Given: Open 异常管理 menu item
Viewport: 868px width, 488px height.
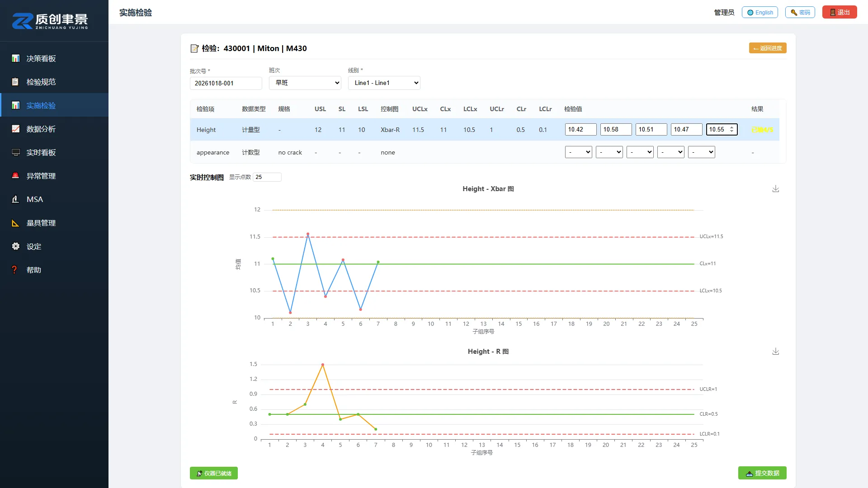Looking at the screenshot, I should (x=54, y=176).
